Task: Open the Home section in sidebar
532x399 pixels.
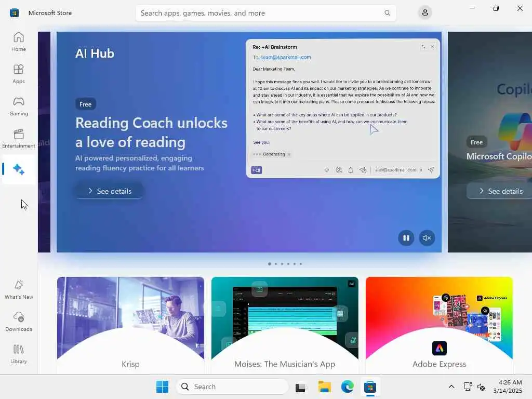Action: click(19, 42)
